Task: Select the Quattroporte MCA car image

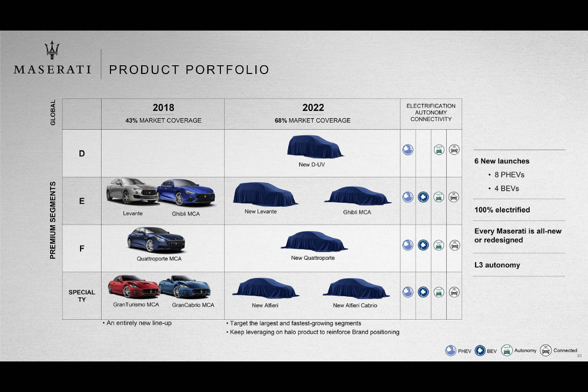Action: point(156,240)
